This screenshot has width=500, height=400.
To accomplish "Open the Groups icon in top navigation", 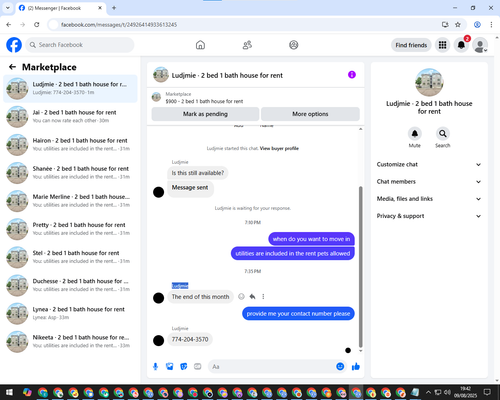I will (x=294, y=45).
